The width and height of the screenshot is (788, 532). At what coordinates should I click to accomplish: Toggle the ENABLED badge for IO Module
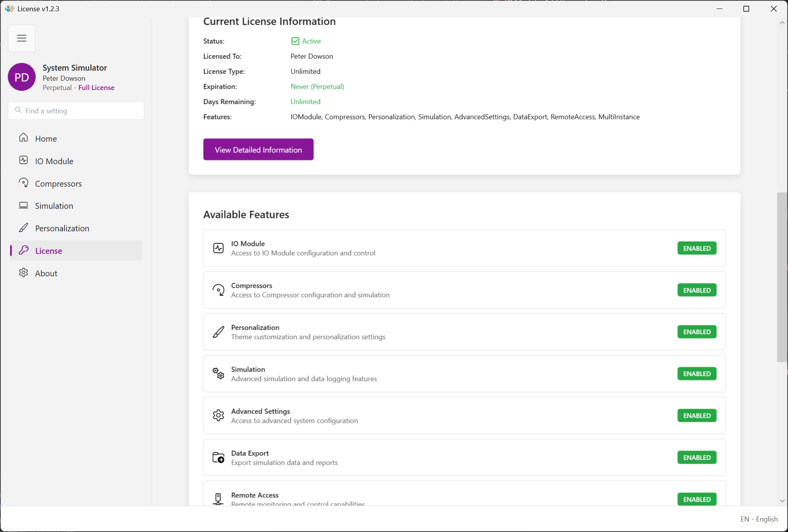pyautogui.click(x=696, y=248)
